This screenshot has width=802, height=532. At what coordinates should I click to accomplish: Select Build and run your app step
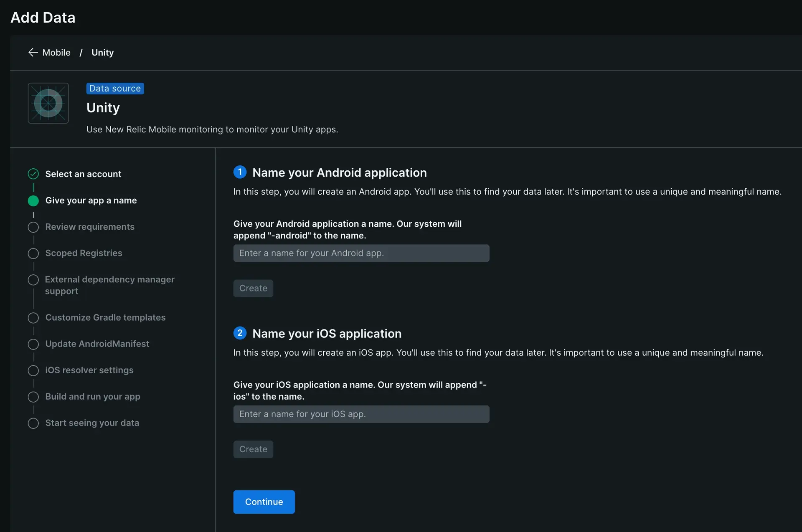point(93,396)
